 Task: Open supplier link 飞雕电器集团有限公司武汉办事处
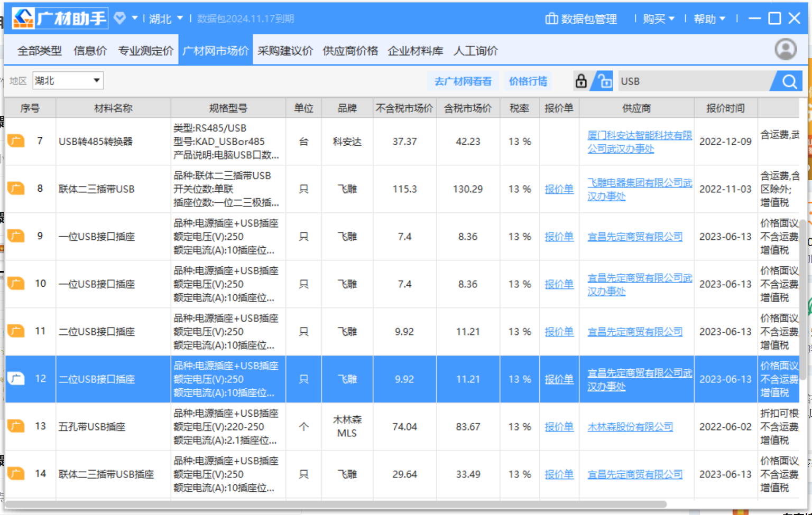click(639, 189)
